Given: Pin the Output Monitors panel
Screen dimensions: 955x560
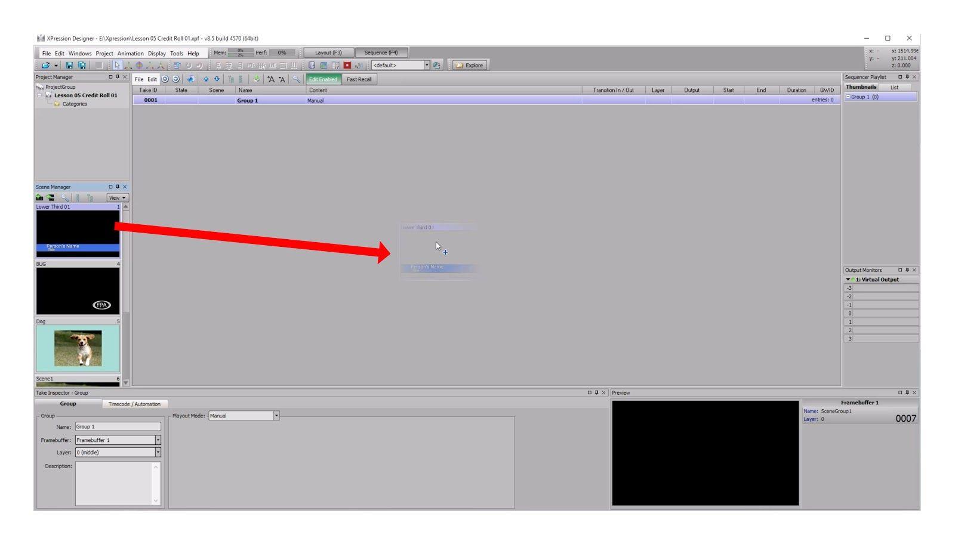Looking at the screenshot, I should (x=907, y=270).
